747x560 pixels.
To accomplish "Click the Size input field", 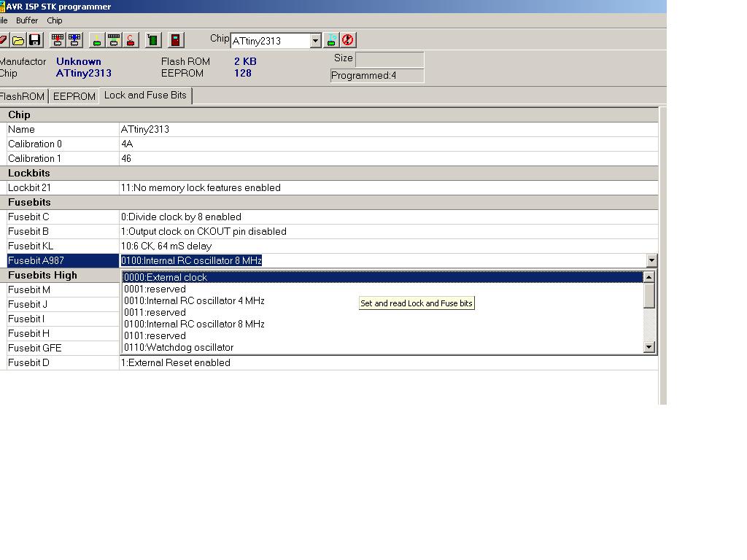I will [x=389, y=59].
